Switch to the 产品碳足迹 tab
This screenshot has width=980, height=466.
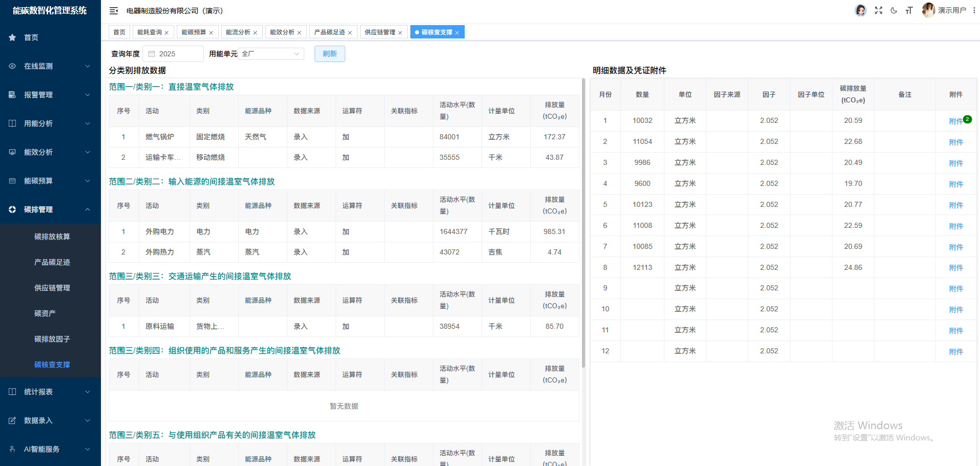(x=329, y=32)
